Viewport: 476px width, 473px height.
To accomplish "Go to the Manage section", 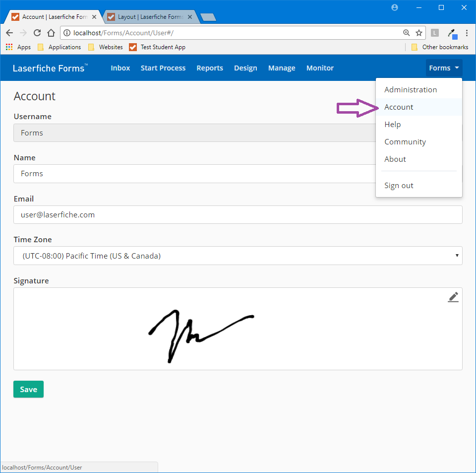I will coord(282,68).
